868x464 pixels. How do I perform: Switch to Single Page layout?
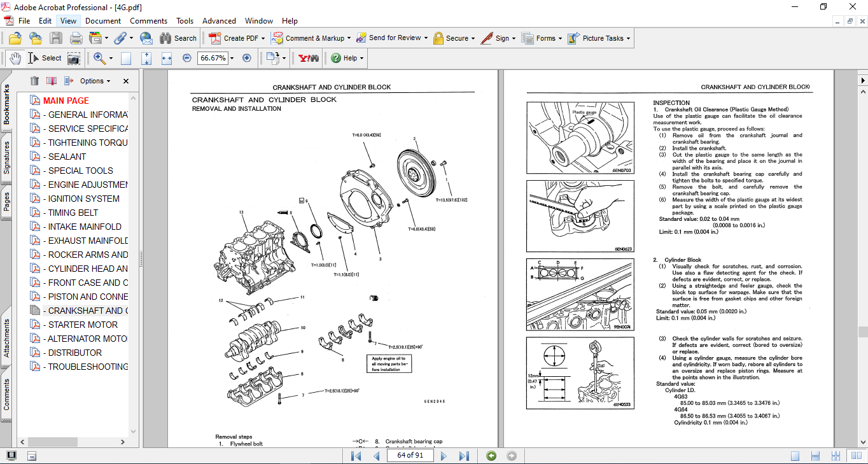tap(795, 456)
